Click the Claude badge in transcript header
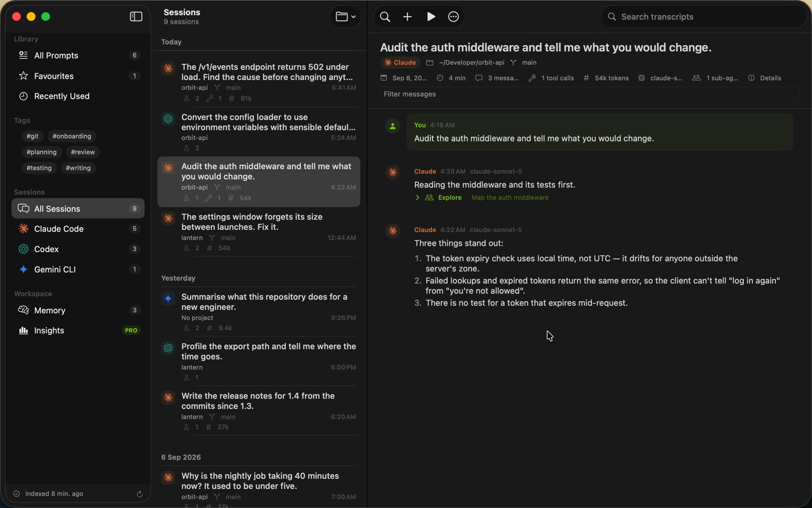This screenshot has height=508, width=812. [x=400, y=63]
